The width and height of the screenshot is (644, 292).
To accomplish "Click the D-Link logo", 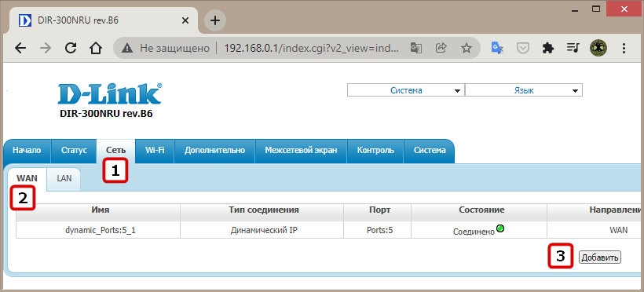I will coord(110,94).
